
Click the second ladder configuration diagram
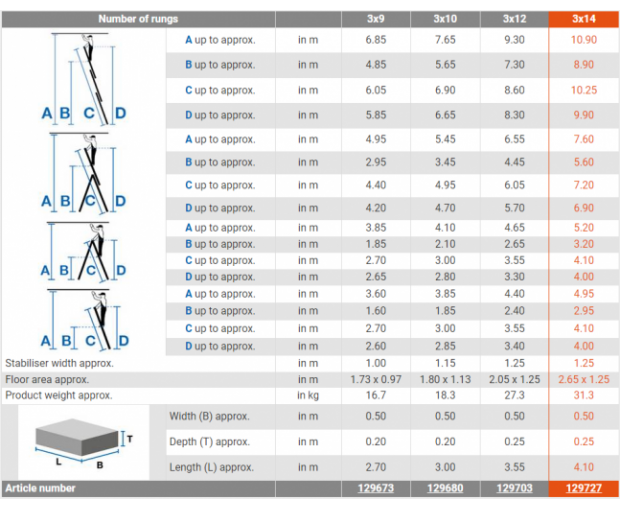pyautogui.click(x=84, y=174)
